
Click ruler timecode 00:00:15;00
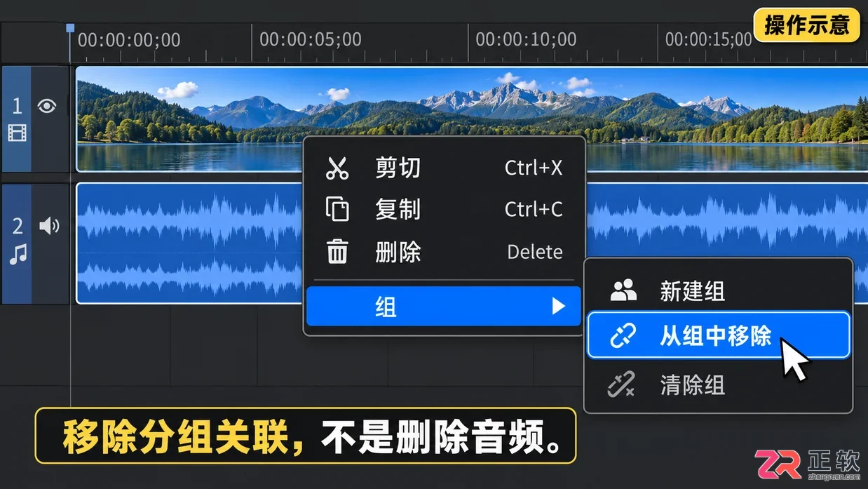coord(709,39)
